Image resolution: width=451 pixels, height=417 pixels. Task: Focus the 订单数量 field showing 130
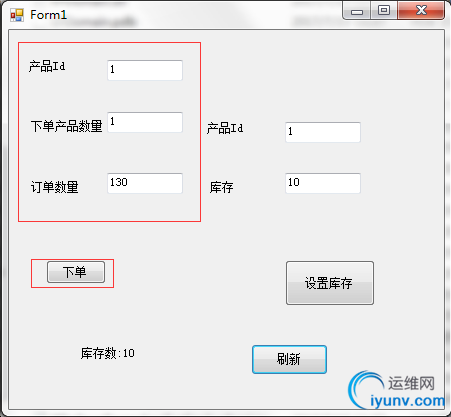pyautogui.click(x=145, y=183)
